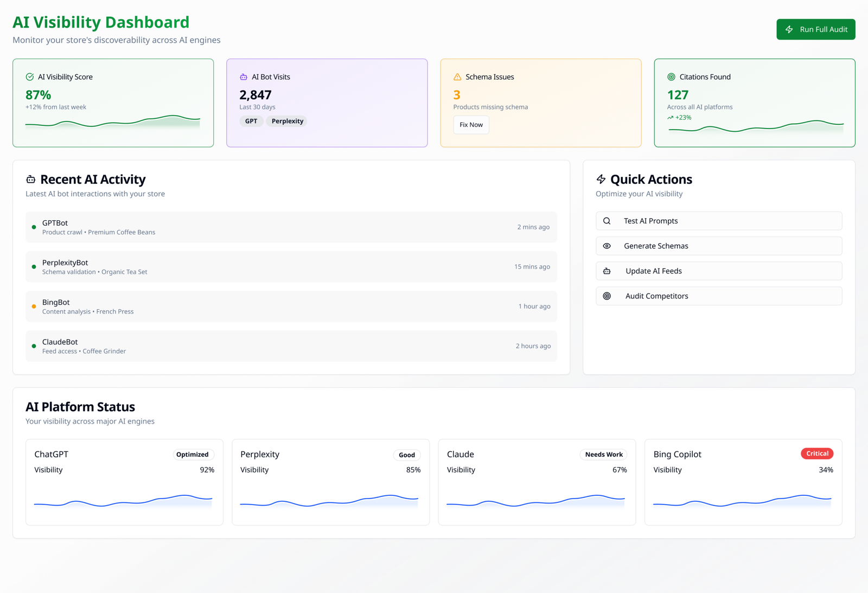The width and height of the screenshot is (868, 593).
Task: Click the warning triangle icon by Schema Issues
Action: 457,77
